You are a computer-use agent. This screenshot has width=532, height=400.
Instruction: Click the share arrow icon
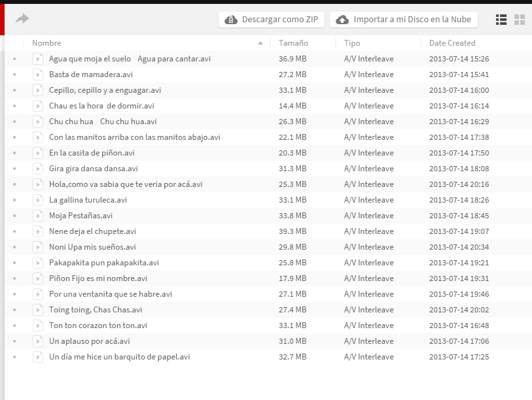pos(22,19)
